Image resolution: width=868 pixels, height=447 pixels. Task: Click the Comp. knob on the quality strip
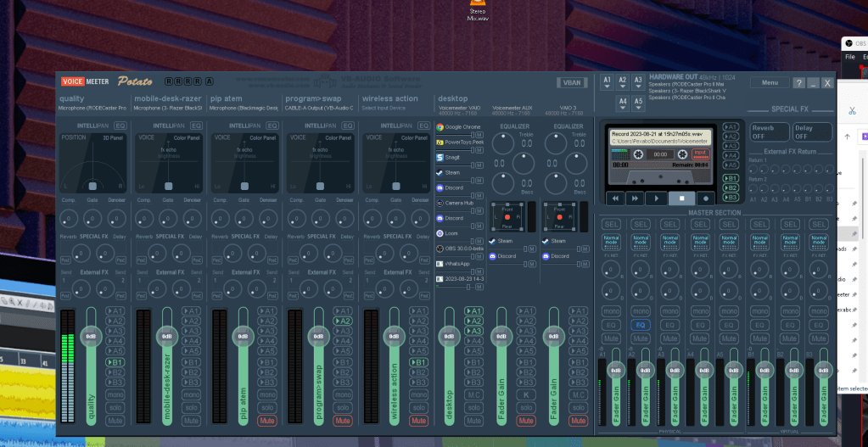tap(69, 219)
